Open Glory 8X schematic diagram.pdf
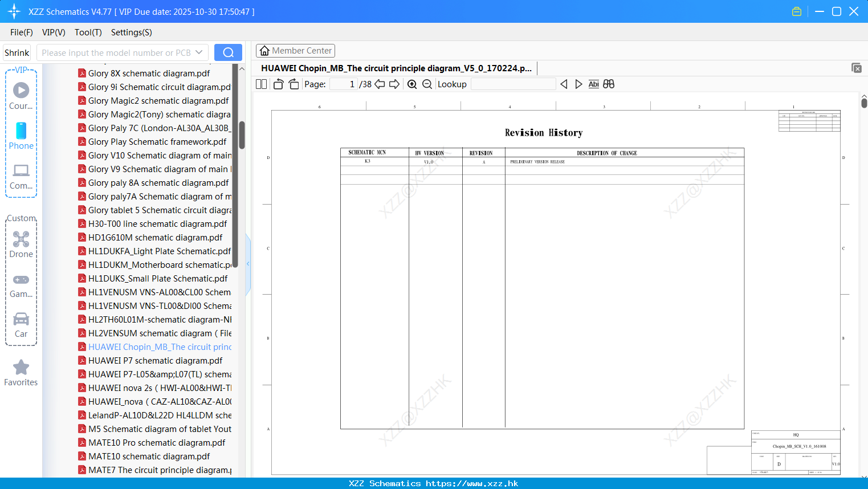 tap(149, 73)
